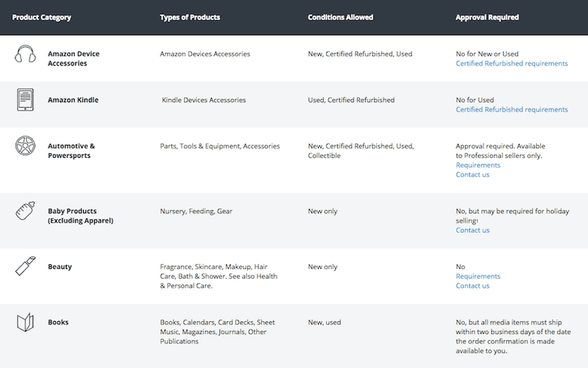
Task: Click the Kindle e-reader icon
Action: 26,101
